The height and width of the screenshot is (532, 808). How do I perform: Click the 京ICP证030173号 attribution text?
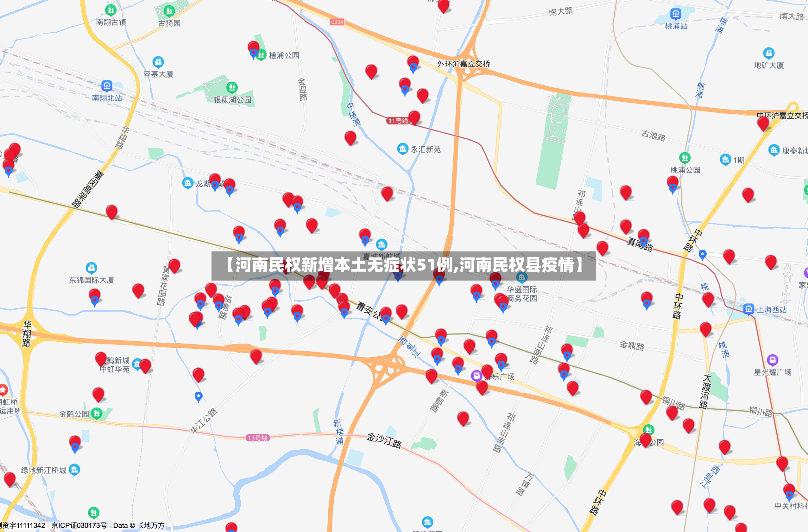pos(79,525)
